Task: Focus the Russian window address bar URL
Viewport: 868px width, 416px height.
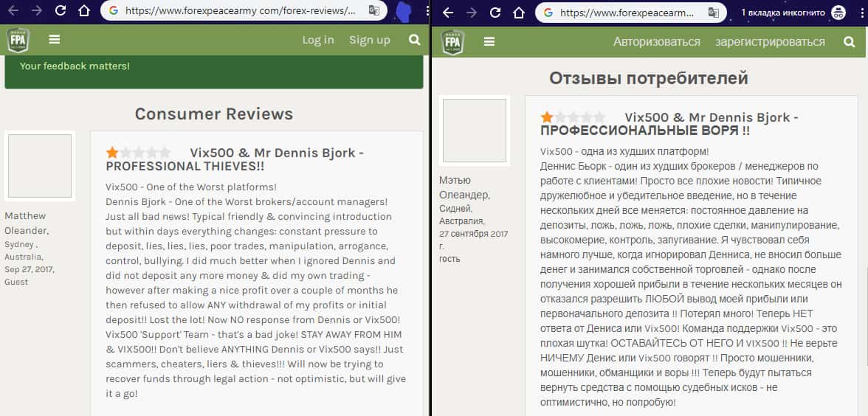Action: pyautogui.click(x=627, y=13)
